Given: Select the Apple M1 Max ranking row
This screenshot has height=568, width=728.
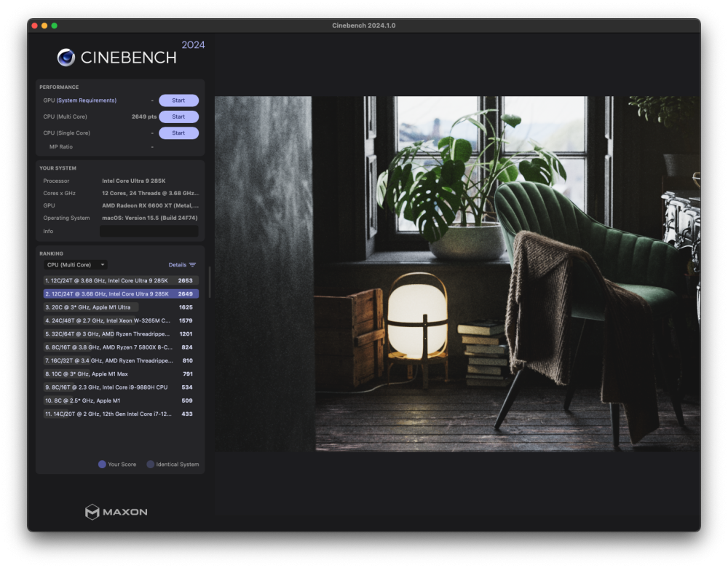Looking at the screenshot, I should coord(121,374).
